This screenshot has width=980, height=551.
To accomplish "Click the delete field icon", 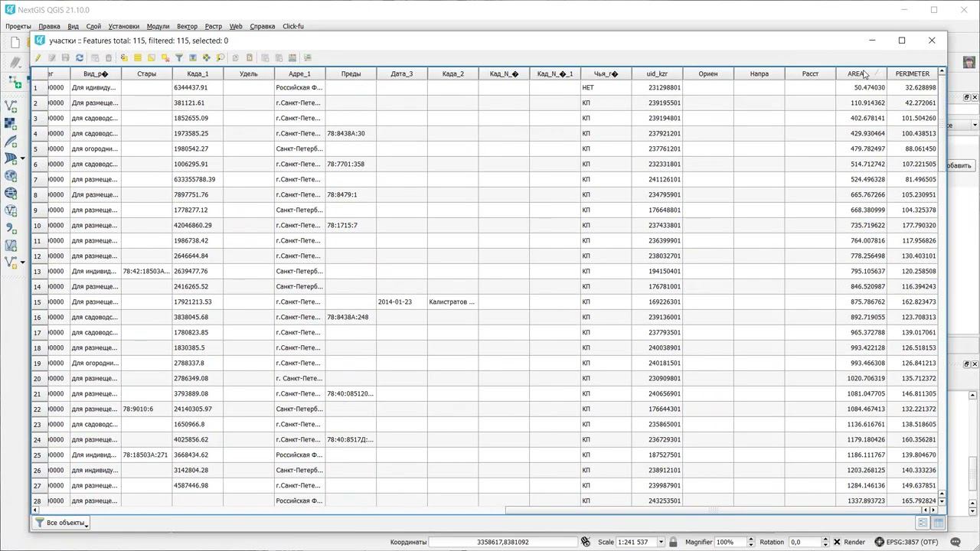I will (279, 57).
